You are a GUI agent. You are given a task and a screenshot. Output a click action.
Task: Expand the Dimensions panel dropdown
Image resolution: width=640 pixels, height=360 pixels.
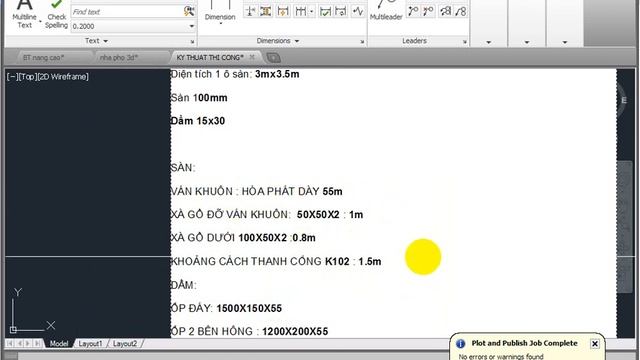point(297,41)
